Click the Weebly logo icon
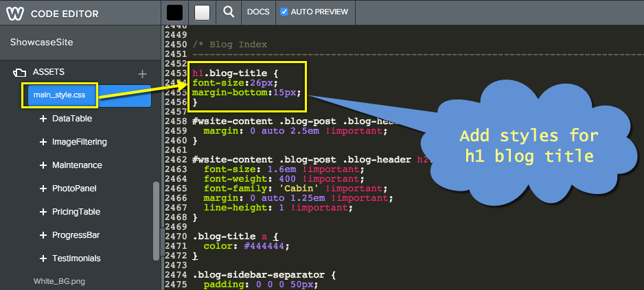The image size is (644, 290). tap(16, 13)
